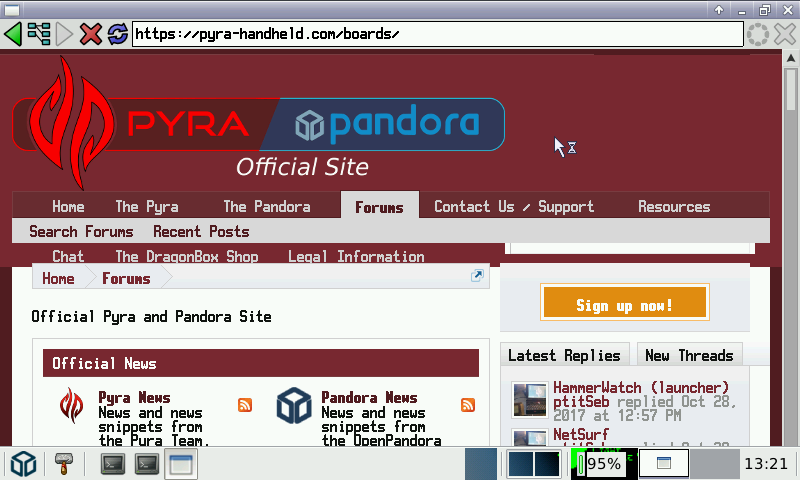Click the battery 95% indicator
800x480 pixels.
pyautogui.click(x=602, y=464)
